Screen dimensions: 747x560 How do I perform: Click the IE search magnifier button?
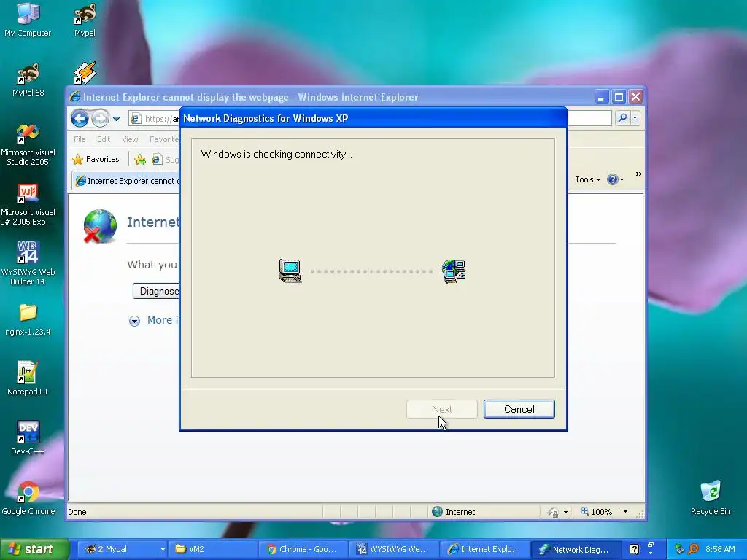point(622,117)
